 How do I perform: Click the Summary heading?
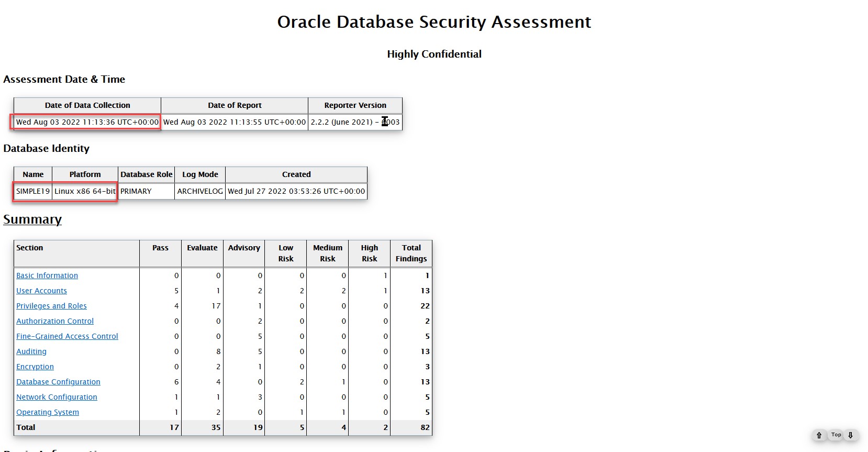point(32,219)
